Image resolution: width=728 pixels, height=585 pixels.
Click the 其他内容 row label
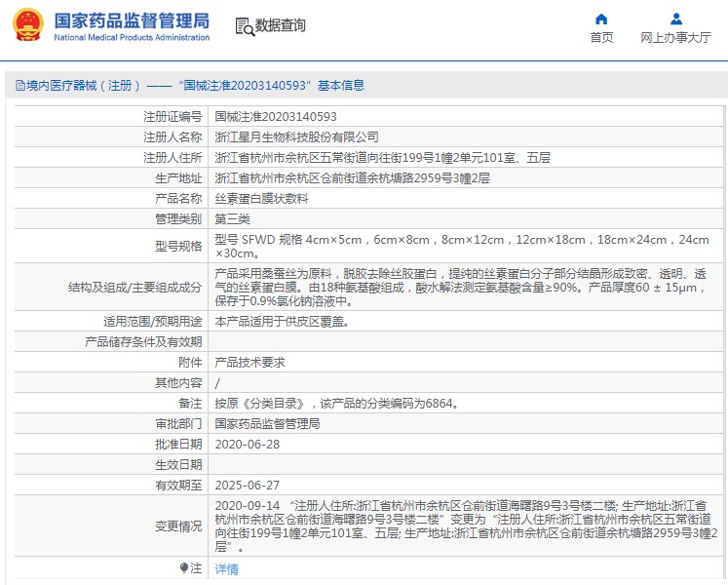click(x=178, y=383)
